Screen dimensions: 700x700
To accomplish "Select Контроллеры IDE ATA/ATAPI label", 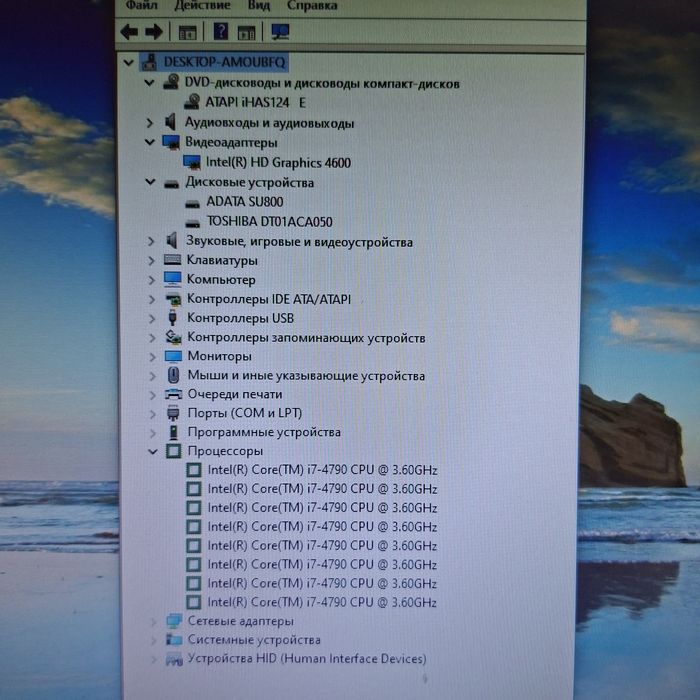I will pyautogui.click(x=269, y=299).
